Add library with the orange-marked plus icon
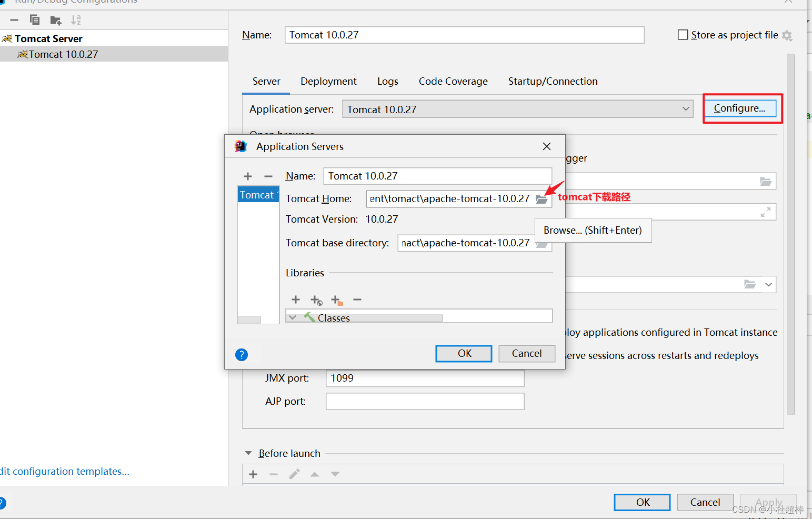 (337, 300)
